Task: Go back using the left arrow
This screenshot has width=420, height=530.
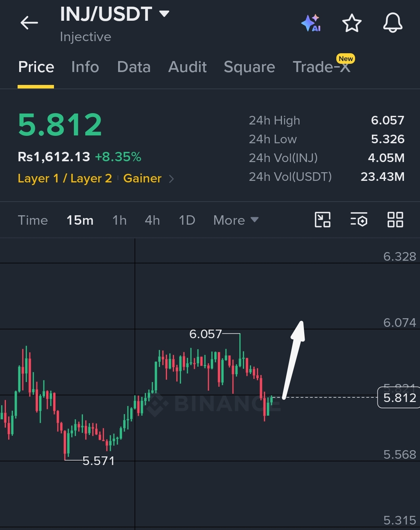Action: 29,23
